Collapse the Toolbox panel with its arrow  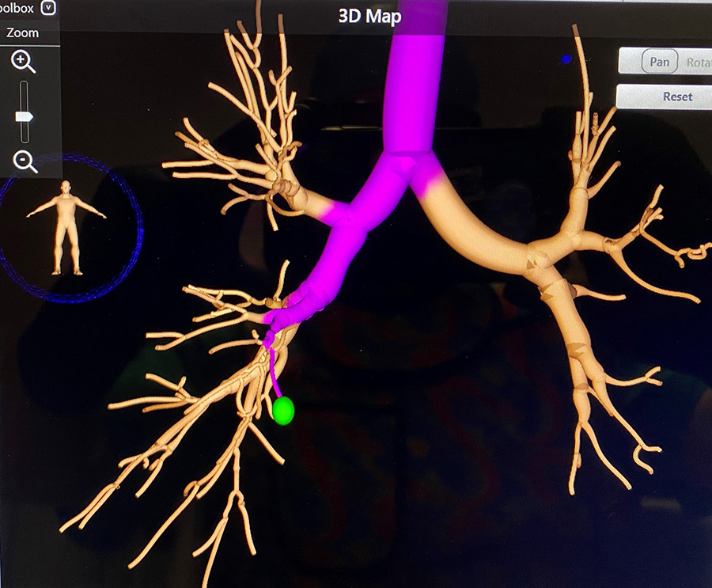click(x=49, y=8)
